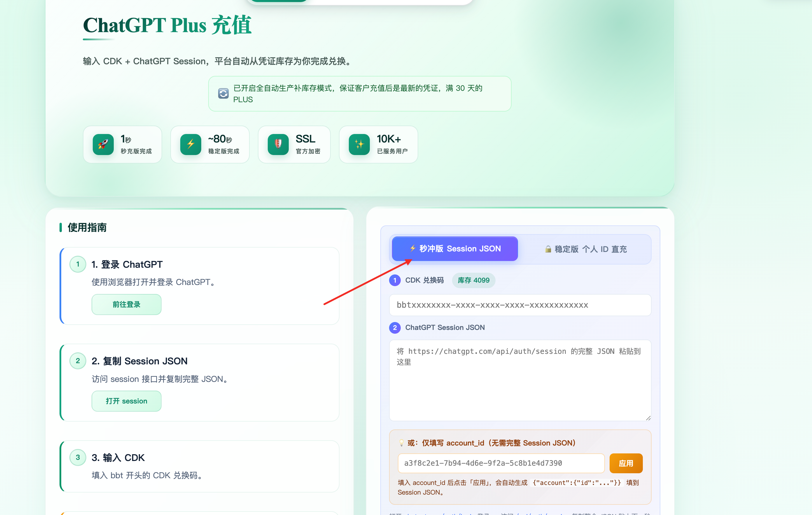Click the refresh icon in the auto-restock notice
The height and width of the screenshot is (515, 812).
click(223, 93)
